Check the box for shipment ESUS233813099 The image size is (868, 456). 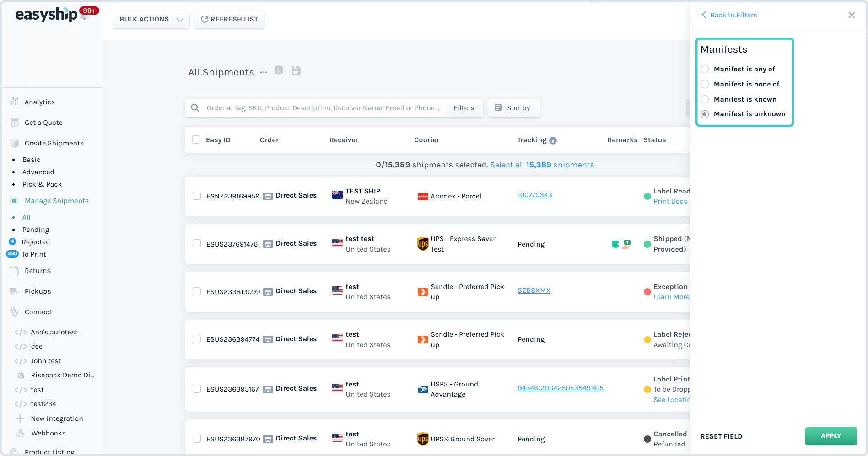point(197,291)
